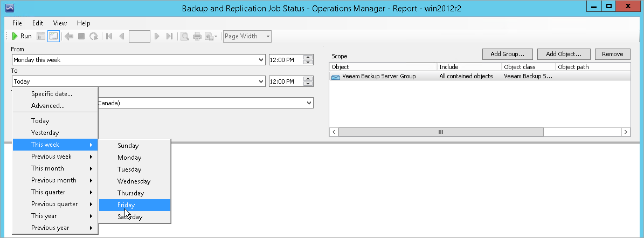Choose Yesterday in the date menu
The image size is (644, 238).
[45, 133]
